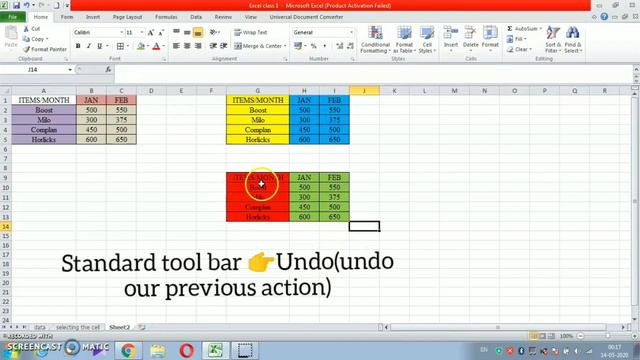
Task: Click the Decrease Indent icon
Action: [x=213, y=46]
